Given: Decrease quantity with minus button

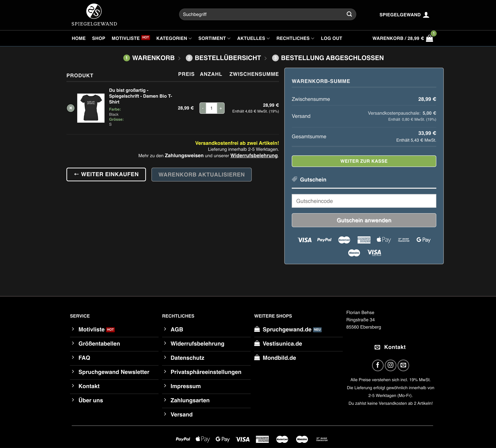Looking at the screenshot, I should click(x=203, y=108).
